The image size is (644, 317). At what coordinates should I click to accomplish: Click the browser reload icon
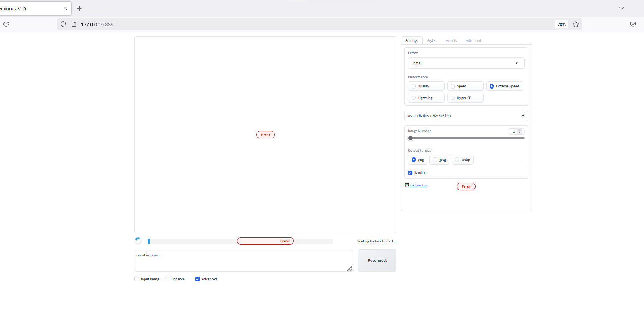6,24
